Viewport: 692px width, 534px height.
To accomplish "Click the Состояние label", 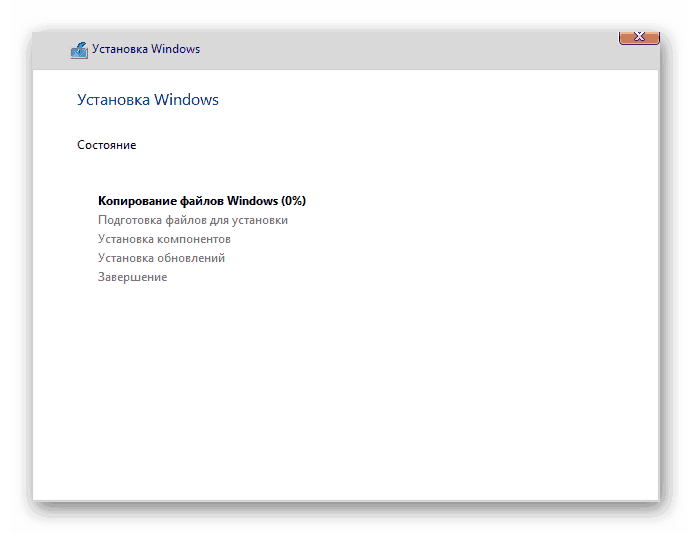I will click(x=107, y=145).
